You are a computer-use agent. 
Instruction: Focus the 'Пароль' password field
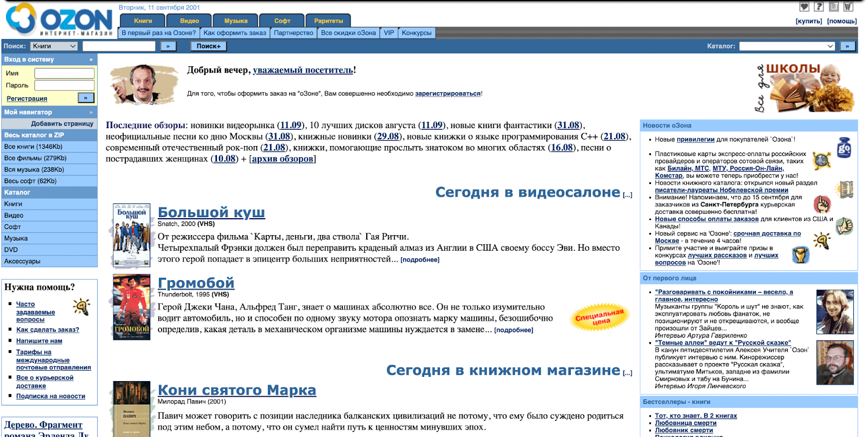[x=65, y=85]
